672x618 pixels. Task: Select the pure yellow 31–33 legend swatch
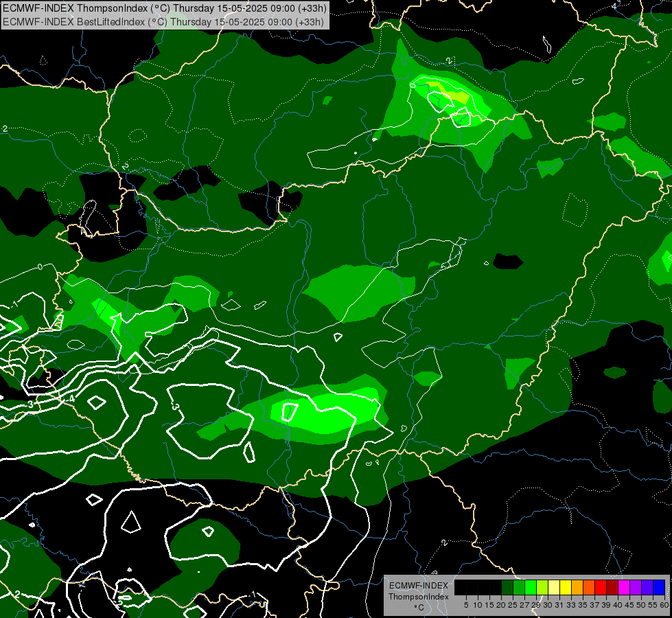[566, 587]
